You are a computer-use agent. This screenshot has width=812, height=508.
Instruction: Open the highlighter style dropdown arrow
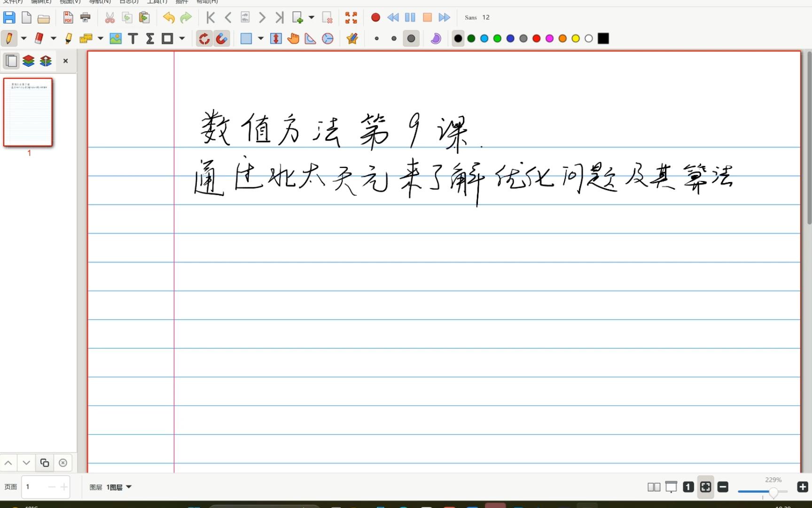click(100, 39)
